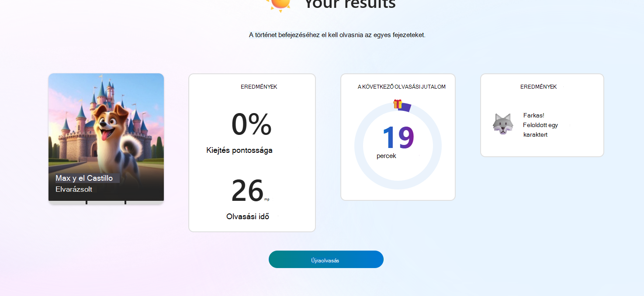Click the Your results heading
Screen dimensions: 644x296
click(x=350, y=3)
